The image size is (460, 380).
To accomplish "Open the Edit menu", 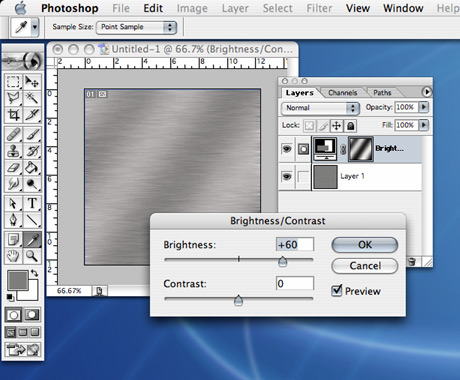I will pos(153,8).
